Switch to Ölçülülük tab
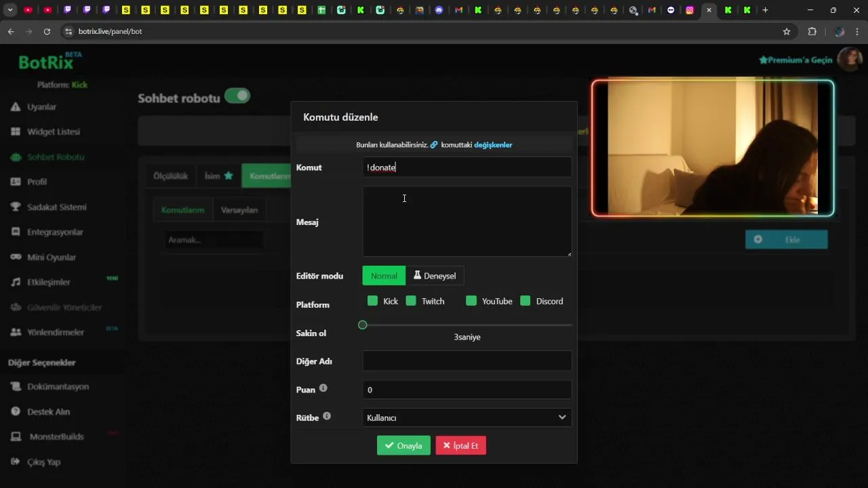 [x=170, y=176]
